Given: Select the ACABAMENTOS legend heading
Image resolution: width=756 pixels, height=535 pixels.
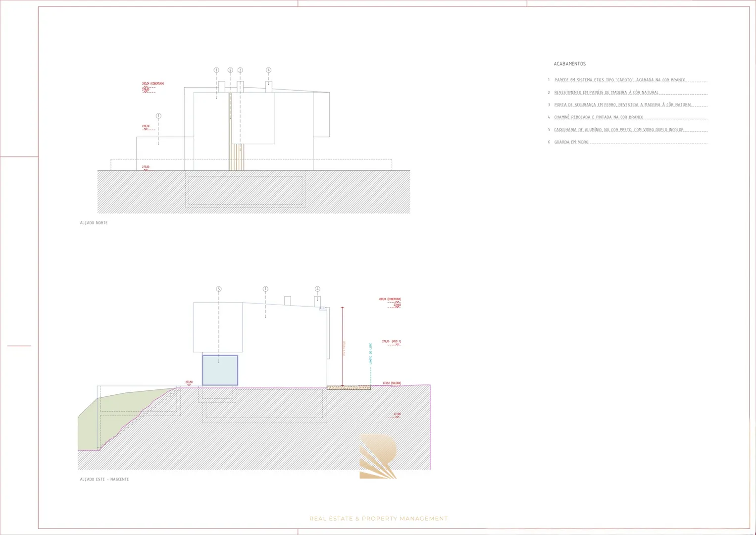Looking at the screenshot, I should (569, 64).
